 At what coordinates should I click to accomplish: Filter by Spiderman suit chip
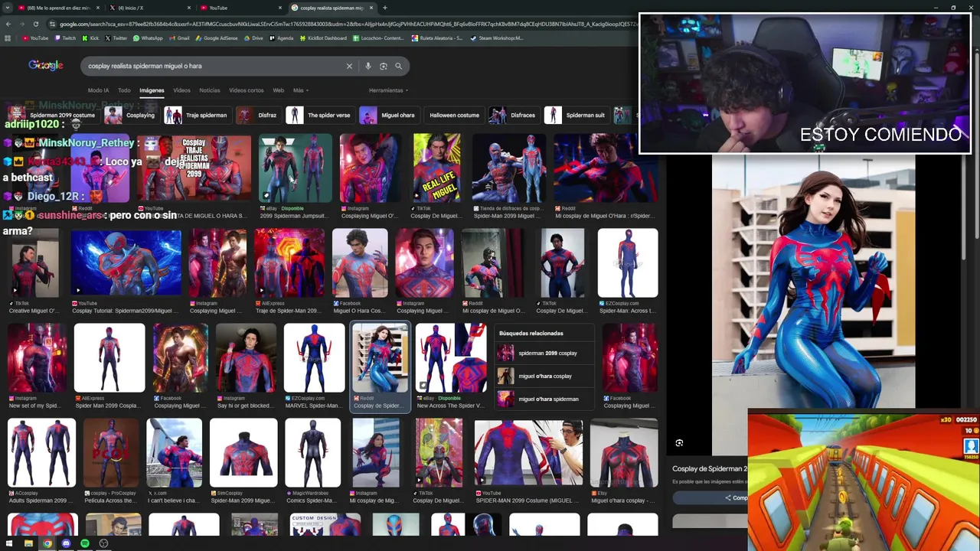(x=576, y=116)
